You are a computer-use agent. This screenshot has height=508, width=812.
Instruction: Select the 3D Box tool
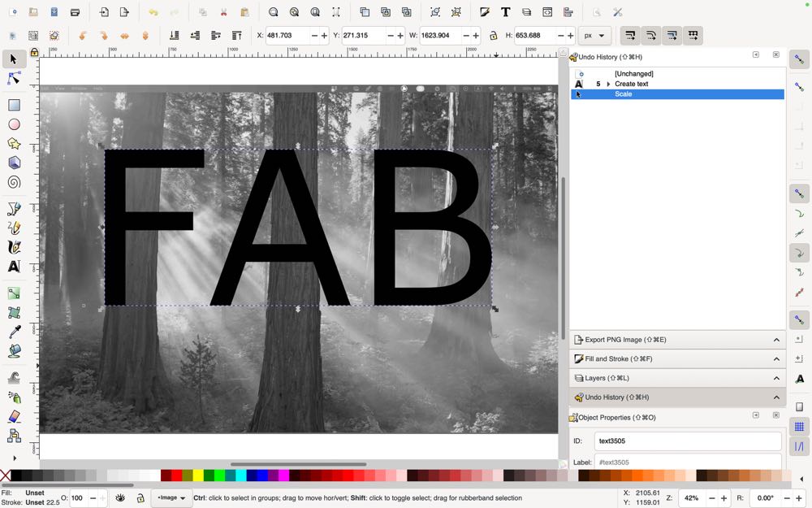14,163
